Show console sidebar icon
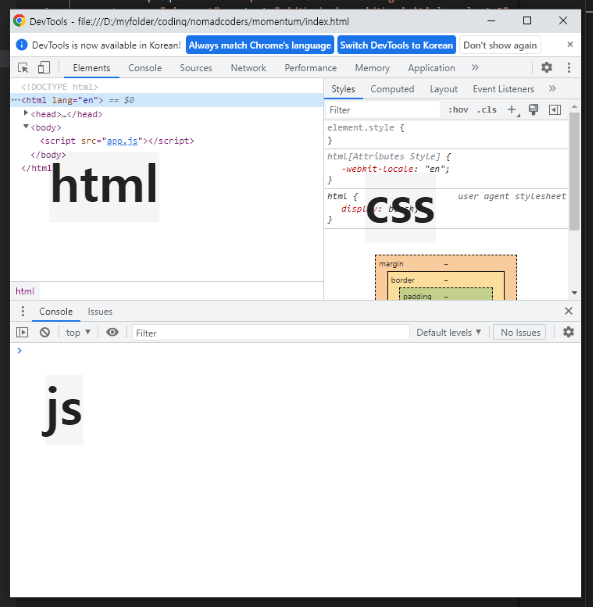The width and height of the screenshot is (593, 607). tap(22, 332)
